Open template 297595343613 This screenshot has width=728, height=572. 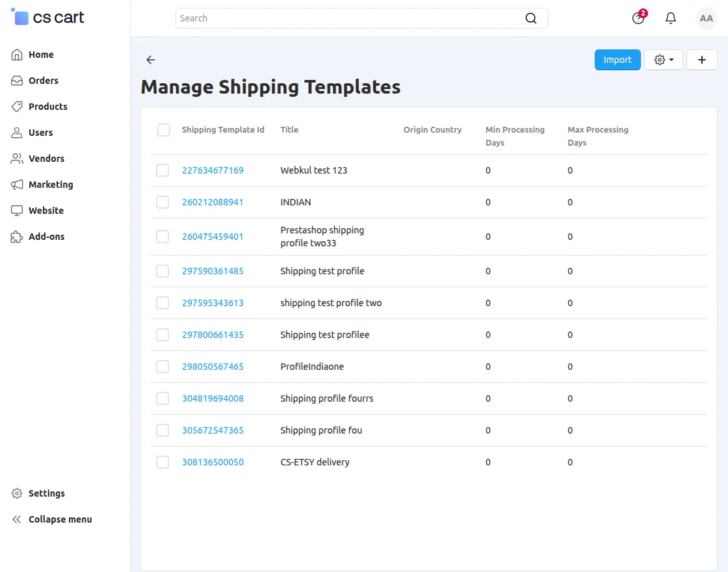click(x=213, y=303)
